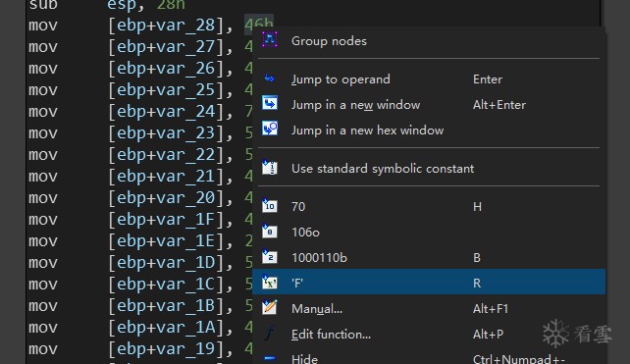Select Jump in a new hex window
Viewport: 630px width, 364px height.
coord(429,130)
